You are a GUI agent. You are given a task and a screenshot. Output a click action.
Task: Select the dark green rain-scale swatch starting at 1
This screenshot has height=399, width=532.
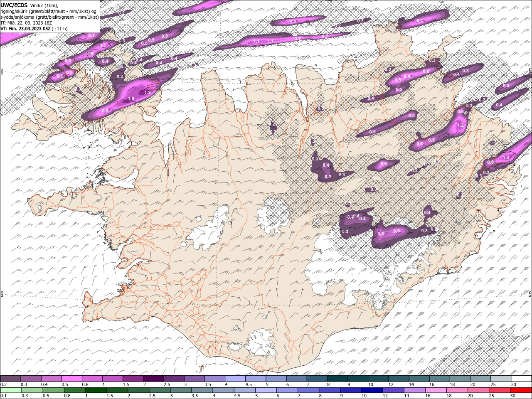(96, 390)
